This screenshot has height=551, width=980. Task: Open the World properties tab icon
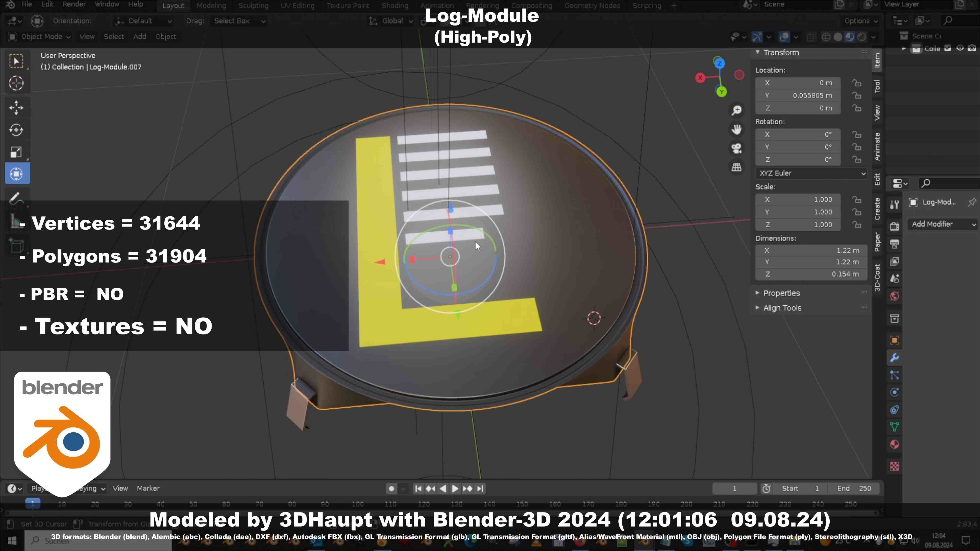click(x=895, y=296)
